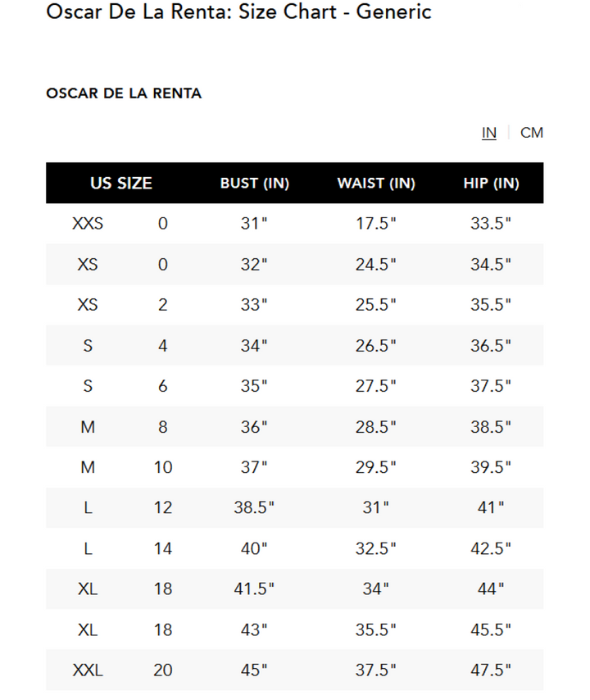The image size is (590, 700).
Task: Click the numeric size 20 cell
Action: coord(163,670)
